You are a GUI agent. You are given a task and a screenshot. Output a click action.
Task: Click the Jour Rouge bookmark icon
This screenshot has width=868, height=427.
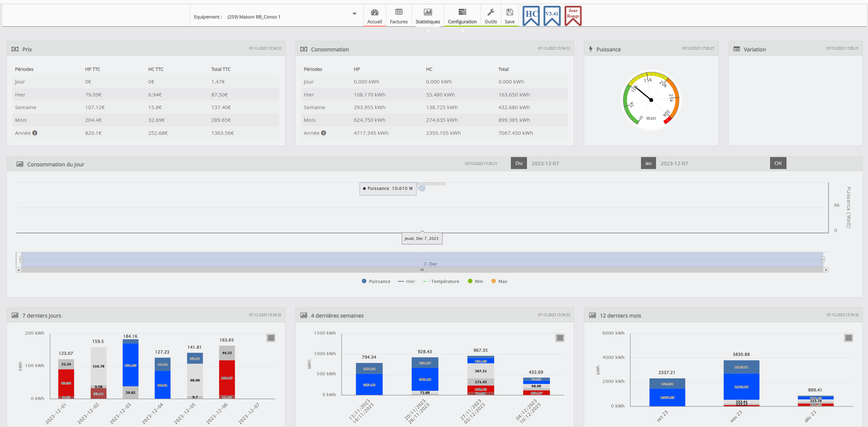[573, 15]
